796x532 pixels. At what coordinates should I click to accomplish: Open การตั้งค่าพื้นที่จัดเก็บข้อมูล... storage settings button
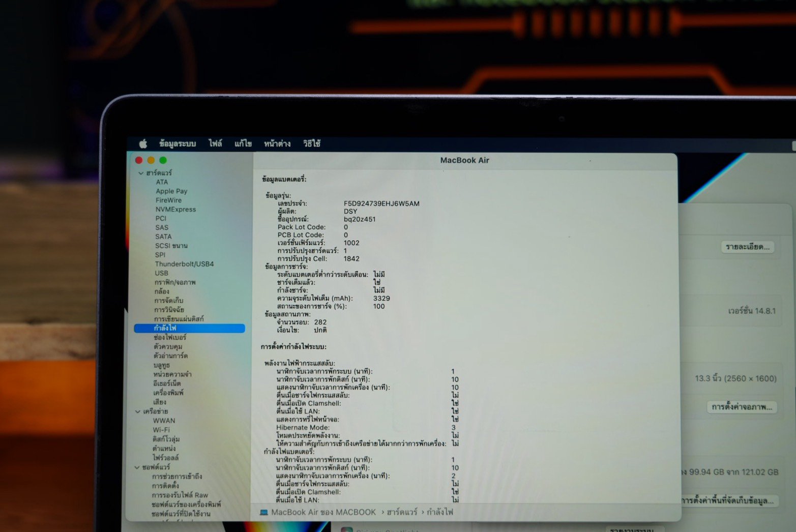729,500
